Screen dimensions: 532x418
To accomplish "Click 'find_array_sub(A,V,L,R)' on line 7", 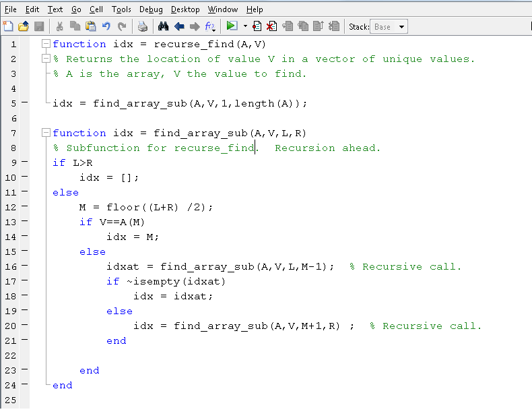I will coord(230,133).
